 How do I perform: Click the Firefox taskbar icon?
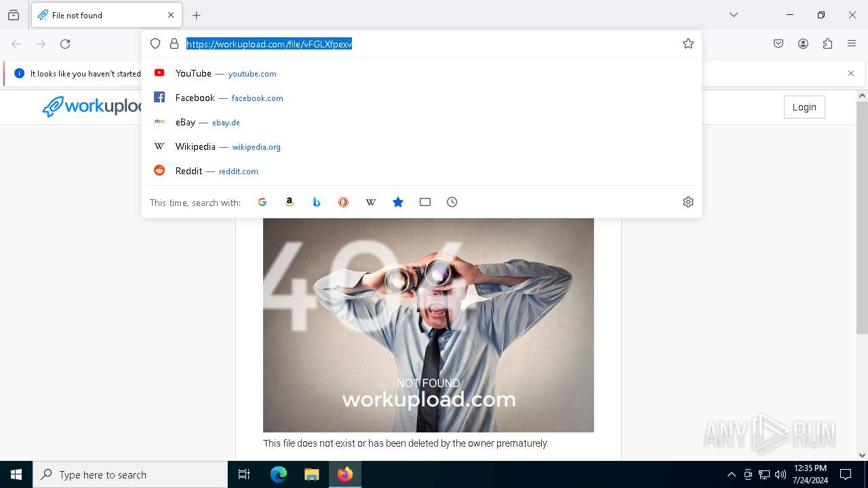tap(345, 474)
